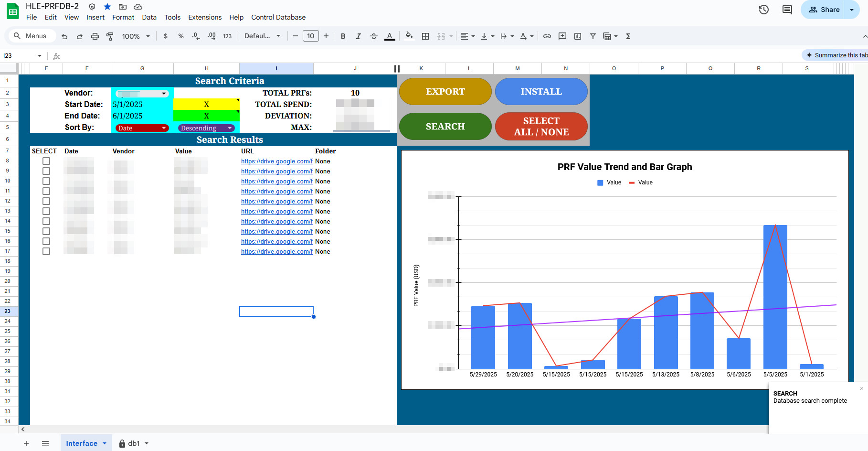This screenshot has height=451, width=868.
Task: Open the Vendor dropdown
Action: [142, 94]
